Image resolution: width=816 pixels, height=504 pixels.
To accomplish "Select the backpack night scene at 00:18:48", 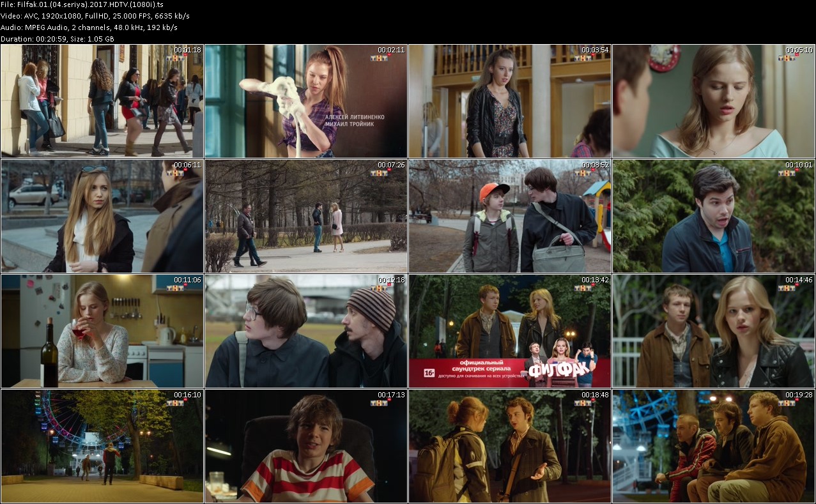I will [509, 446].
